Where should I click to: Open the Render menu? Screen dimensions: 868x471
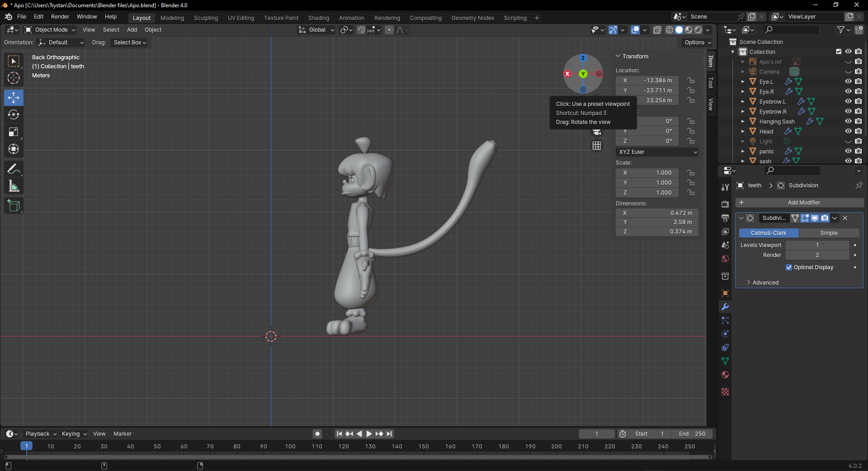click(60, 17)
